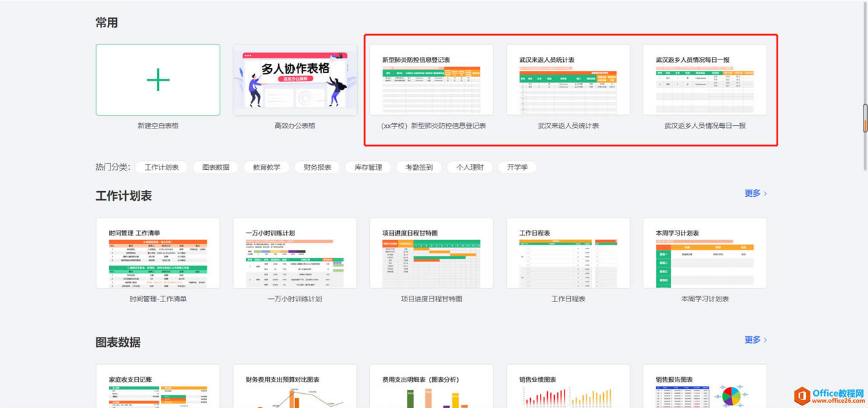Screen dimensions: 868x408
Task: Select the 考勤签到 category tag
Action: [419, 167]
